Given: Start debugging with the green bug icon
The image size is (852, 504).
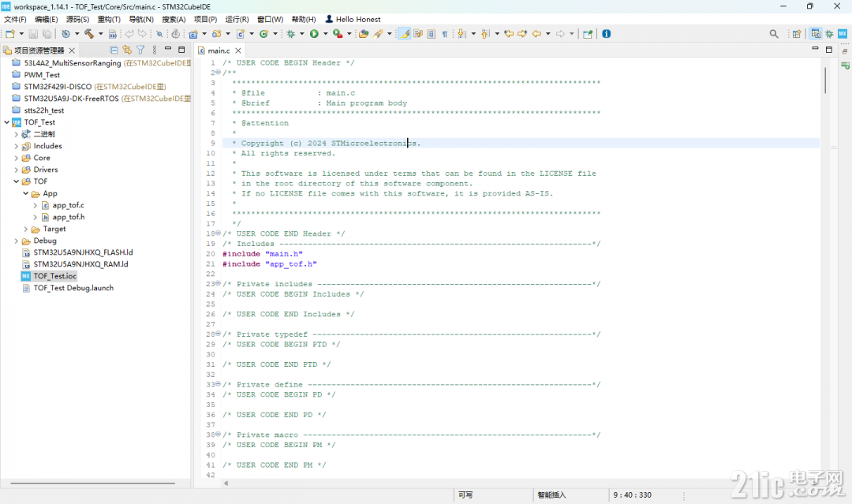Looking at the screenshot, I should click(290, 34).
